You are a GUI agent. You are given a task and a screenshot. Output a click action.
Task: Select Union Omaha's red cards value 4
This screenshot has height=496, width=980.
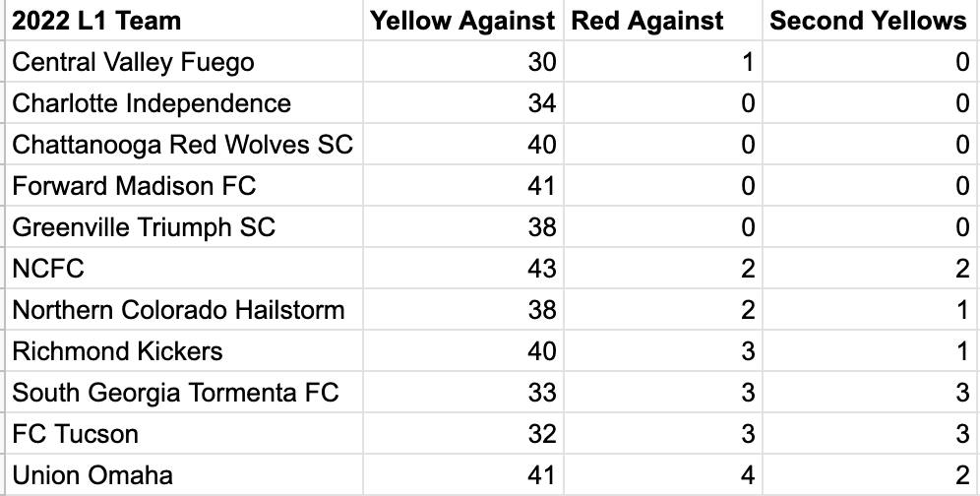point(747,475)
